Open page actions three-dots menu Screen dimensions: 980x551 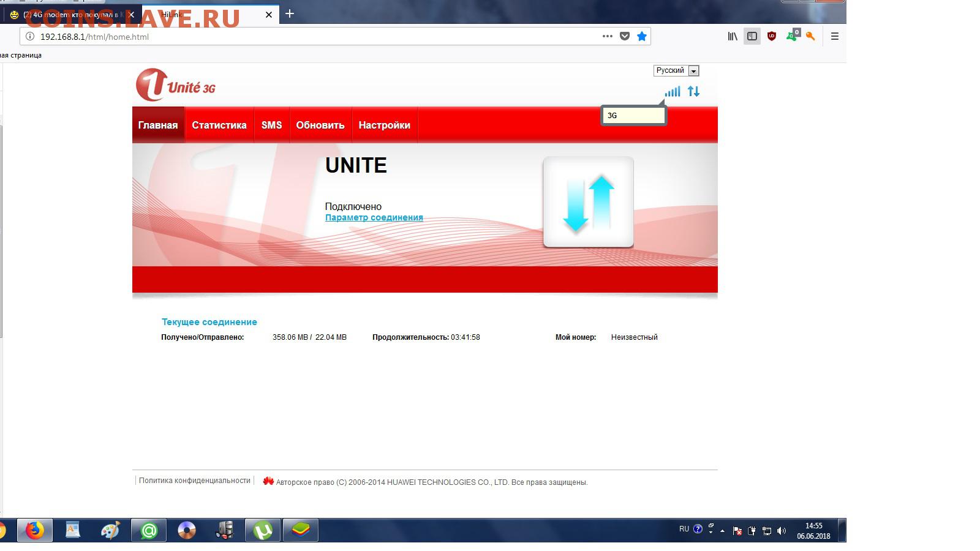pos(608,36)
